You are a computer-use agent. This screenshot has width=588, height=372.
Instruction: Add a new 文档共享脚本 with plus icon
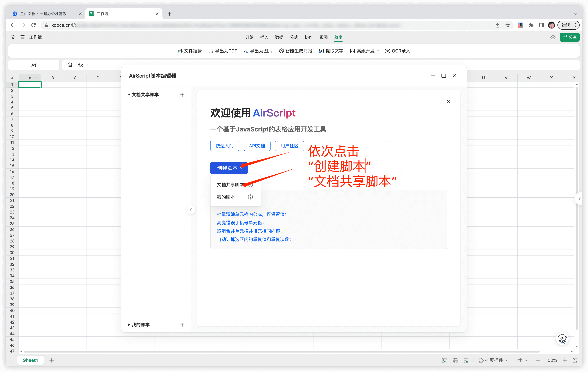182,94
